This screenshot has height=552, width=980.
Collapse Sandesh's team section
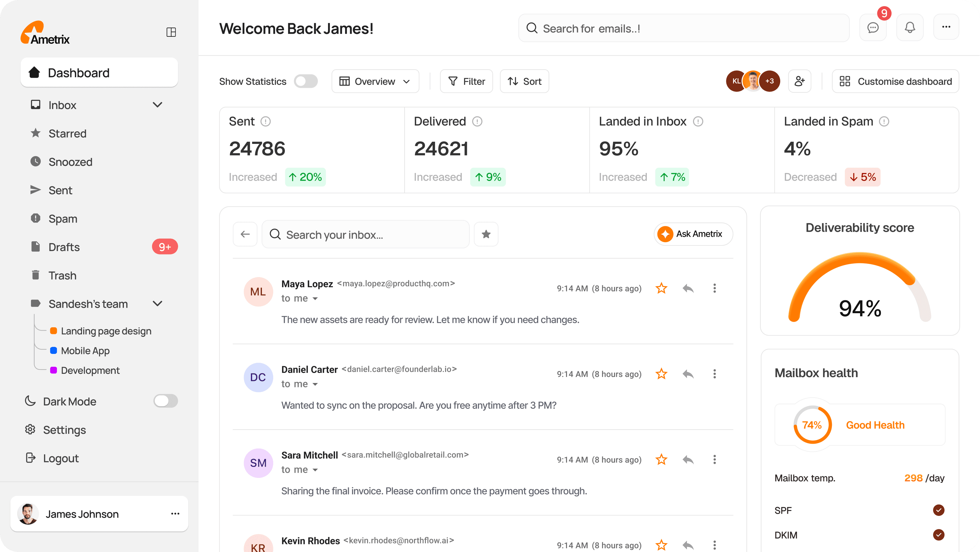pyautogui.click(x=158, y=304)
